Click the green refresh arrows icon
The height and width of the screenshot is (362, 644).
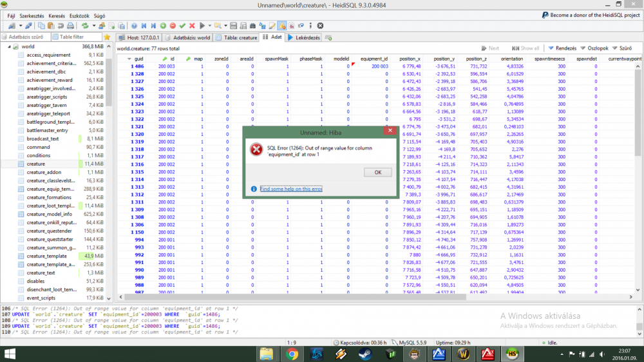(x=84, y=26)
